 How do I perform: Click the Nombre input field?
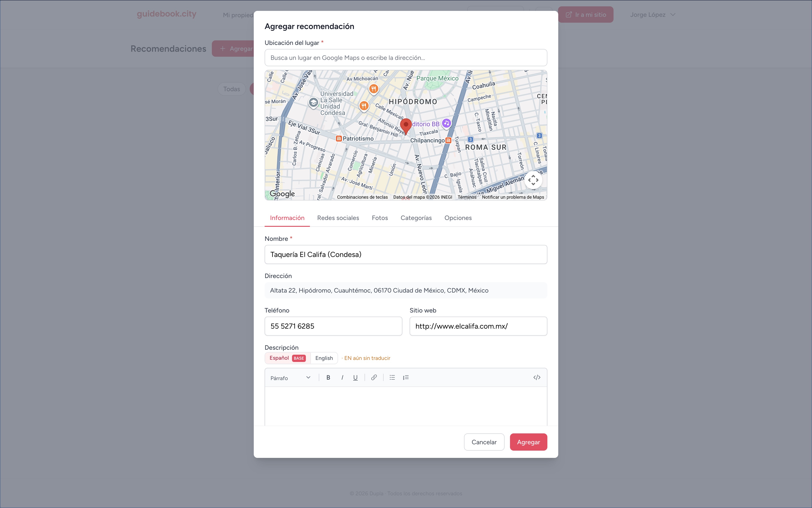tap(406, 255)
